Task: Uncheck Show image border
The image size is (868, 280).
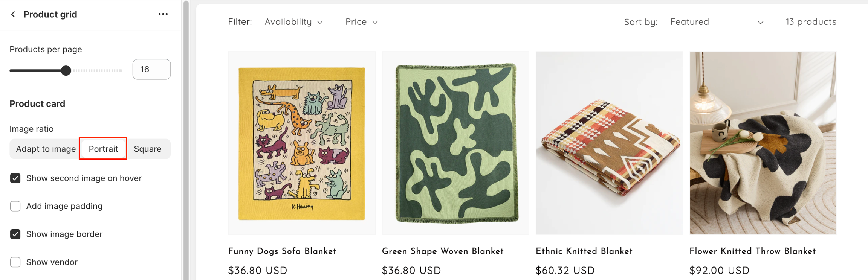Action: (15, 234)
